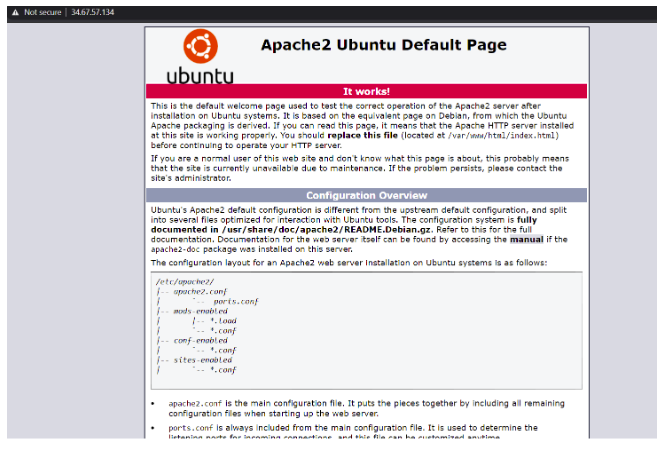Click the first bullet marker beside apache2.conf

[x=153, y=402]
